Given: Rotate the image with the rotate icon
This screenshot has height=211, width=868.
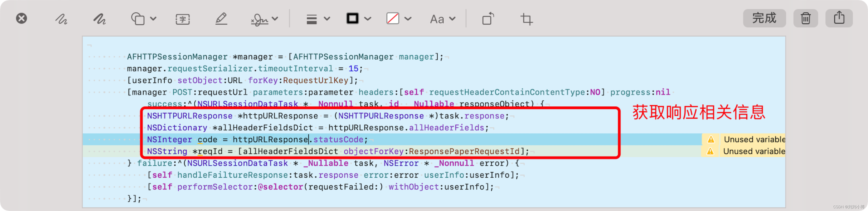Looking at the screenshot, I should tap(488, 19).
